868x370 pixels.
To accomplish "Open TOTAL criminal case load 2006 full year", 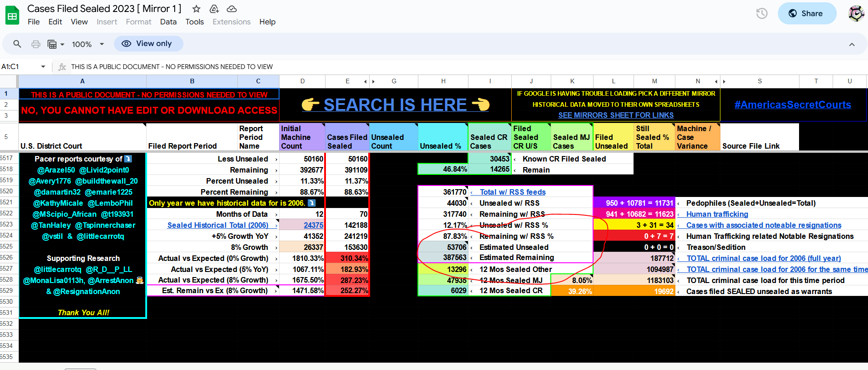I will 764,258.
